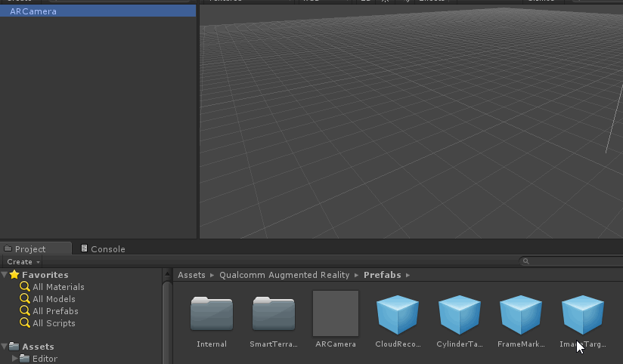Click the folder tree scrollbar up arrow
Screen dimensions: 623x364
pyautogui.click(x=167, y=274)
